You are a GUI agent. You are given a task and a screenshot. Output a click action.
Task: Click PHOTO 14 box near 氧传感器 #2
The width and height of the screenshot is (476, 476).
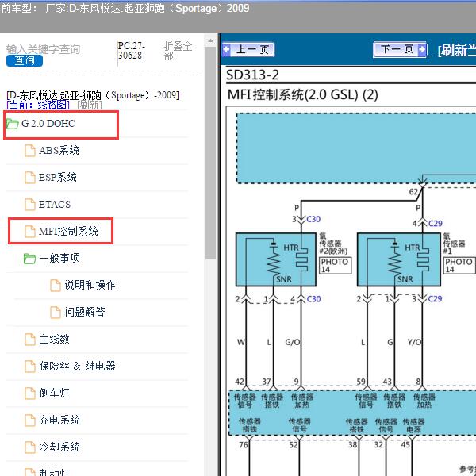click(x=335, y=265)
